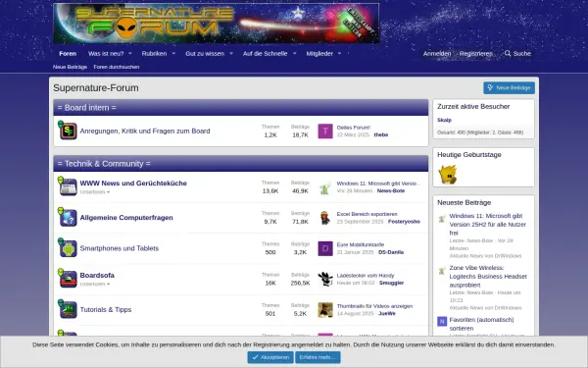Viewport: 588px width, 368px height.
Task: Open latest thread Eure Mobilfunktarife
Action: [x=361, y=244]
